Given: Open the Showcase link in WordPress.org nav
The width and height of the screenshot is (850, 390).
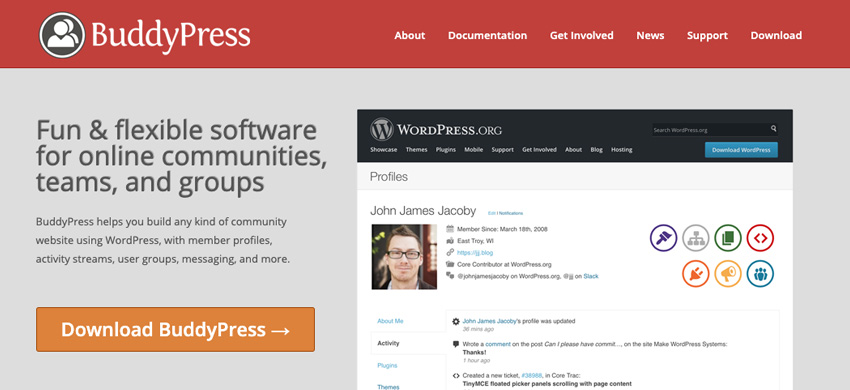Looking at the screenshot, I should 383,150.
